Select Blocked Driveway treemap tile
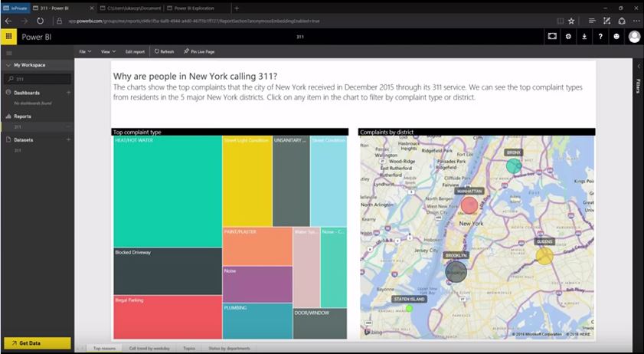Image resolution: width=644 pixels, height=354 pixels. [x=168, y=271]
